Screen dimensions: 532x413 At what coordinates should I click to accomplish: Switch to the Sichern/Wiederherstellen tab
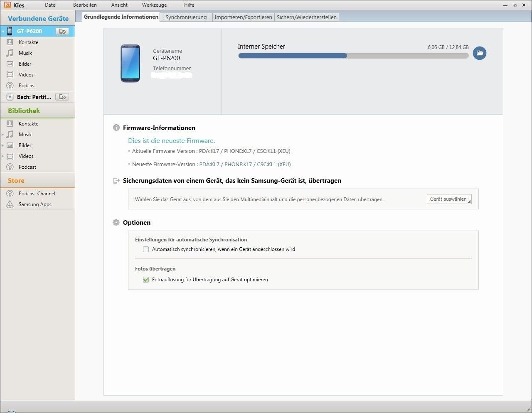[307, 17]
